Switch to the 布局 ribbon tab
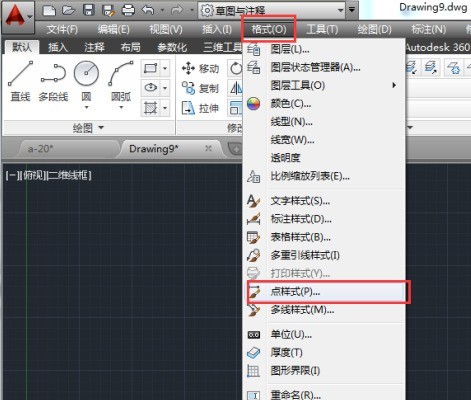 (x=130, y=47)
